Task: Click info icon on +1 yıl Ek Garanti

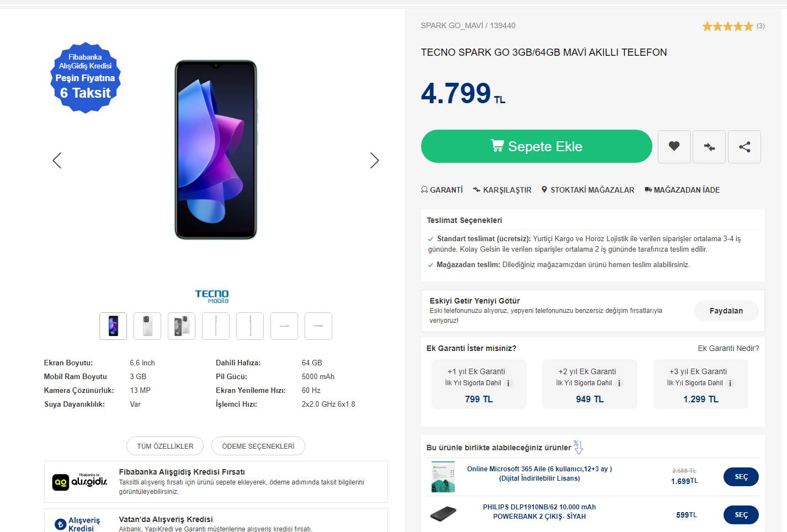Action: [508, 384]
